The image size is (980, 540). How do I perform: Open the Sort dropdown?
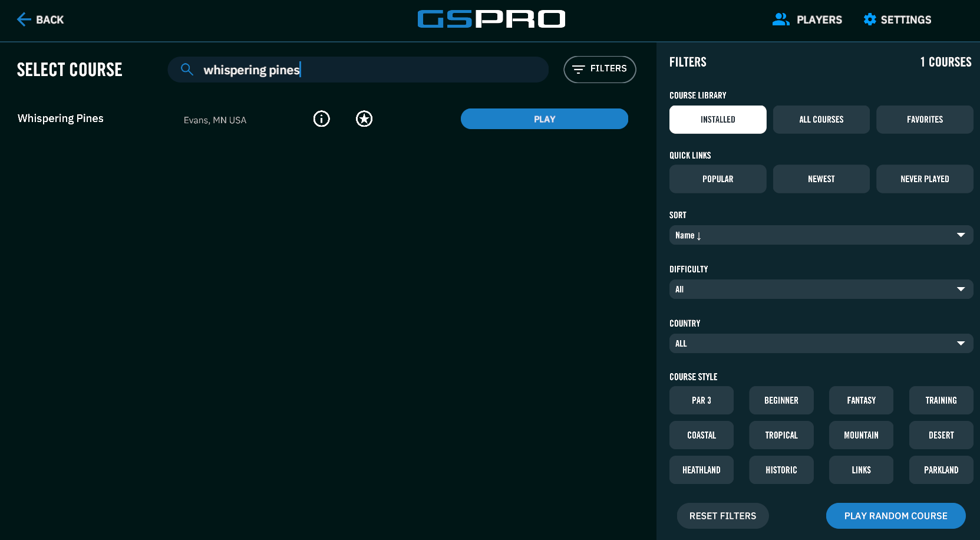820,235
